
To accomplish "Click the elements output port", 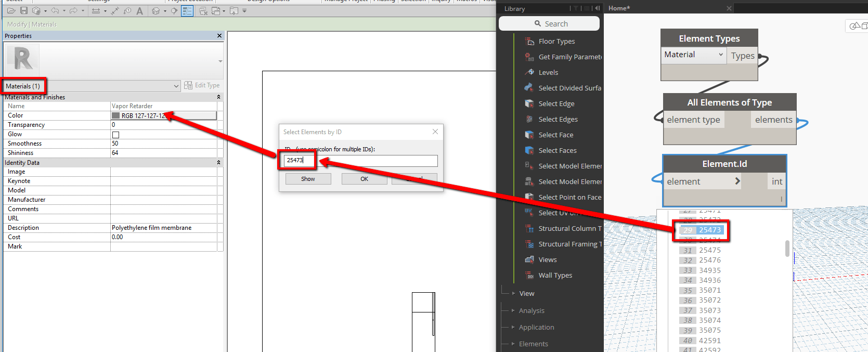I will point(774,120).
